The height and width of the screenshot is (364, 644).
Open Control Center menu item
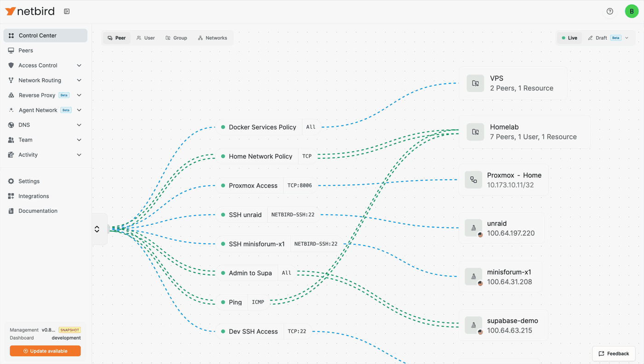pyautogui.click(x=45, y=35)
